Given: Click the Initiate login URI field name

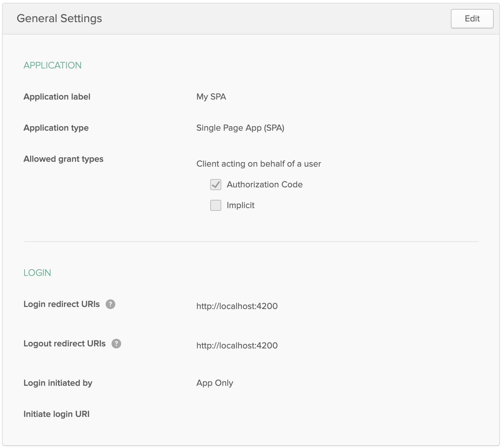Looking at the screenshot, I should coord(56,414).
